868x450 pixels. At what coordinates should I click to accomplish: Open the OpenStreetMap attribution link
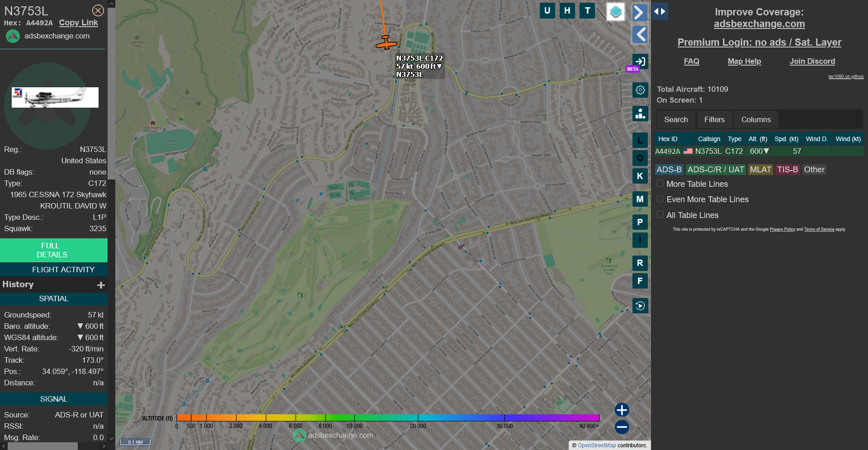click(597, 445)
